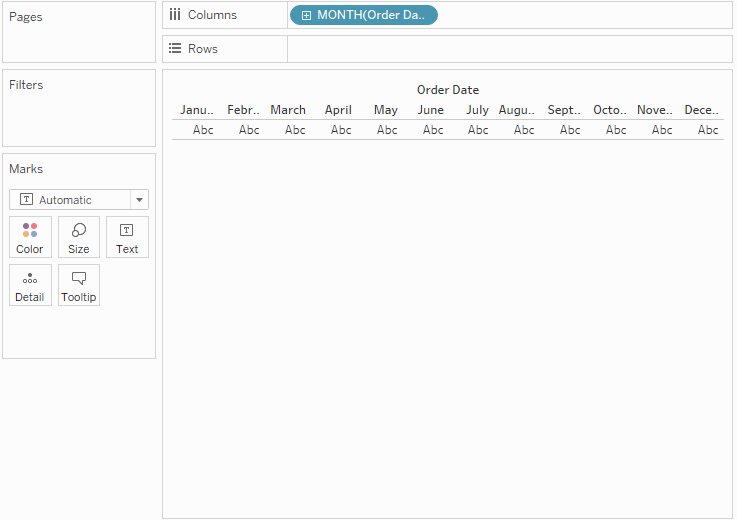Image resolution: width=737 pixels, height=520 pixels.
Task: Select the February column header
Action: [x=243, y=110]
